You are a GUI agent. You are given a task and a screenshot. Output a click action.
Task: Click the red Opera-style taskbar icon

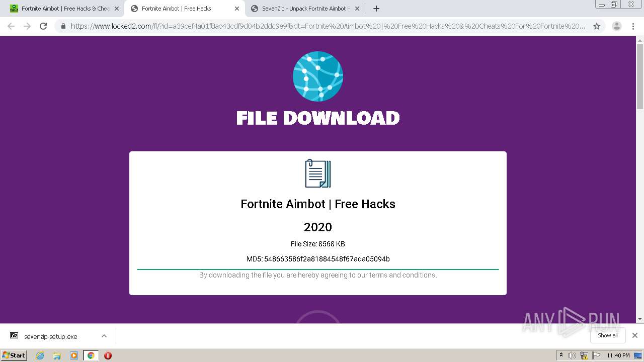[x=108, y=355]
